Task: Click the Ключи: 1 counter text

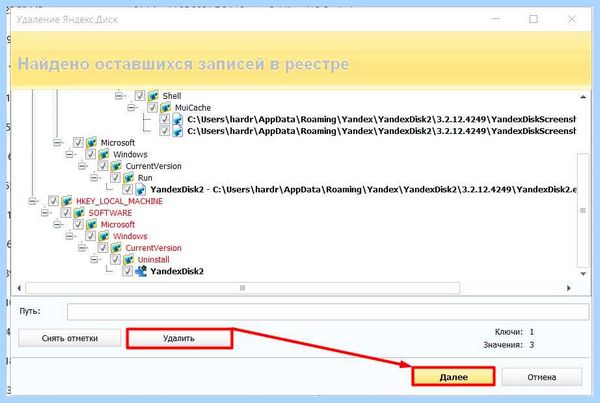Action: [x=514, y=332]
